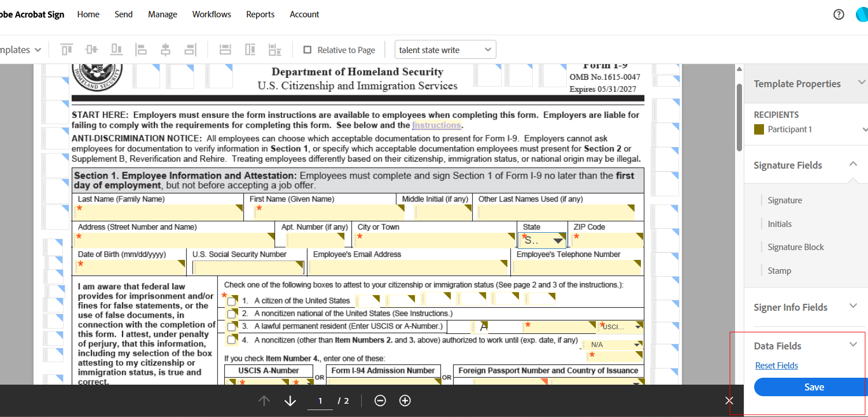Viewport: 868px width, 417px height.
Task: Open the 'talent state write' dropdown
Action: 445,50
